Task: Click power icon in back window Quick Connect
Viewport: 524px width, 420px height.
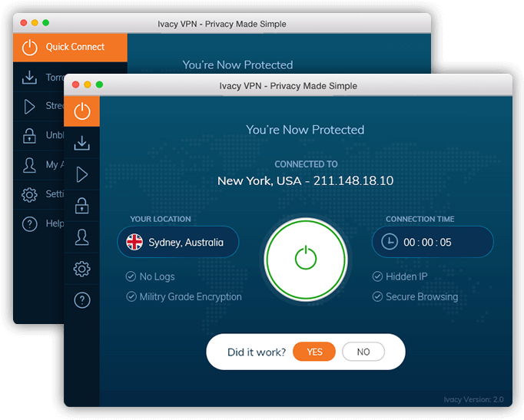Action: [x=30, y=47]
